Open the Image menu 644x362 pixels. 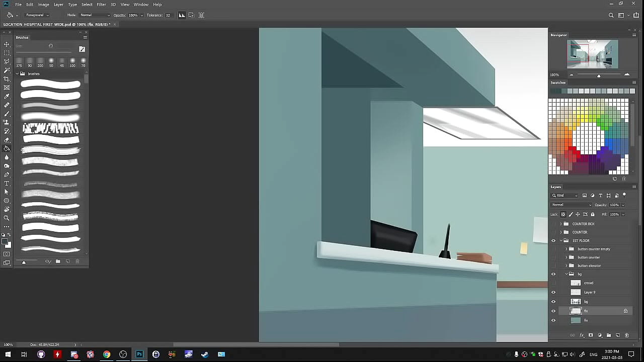pos(44,5)
